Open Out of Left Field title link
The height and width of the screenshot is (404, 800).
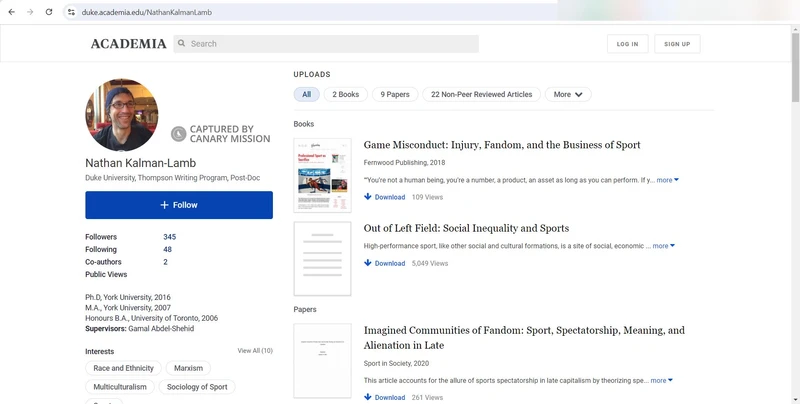pyautogui.click(x=466, y=228)
